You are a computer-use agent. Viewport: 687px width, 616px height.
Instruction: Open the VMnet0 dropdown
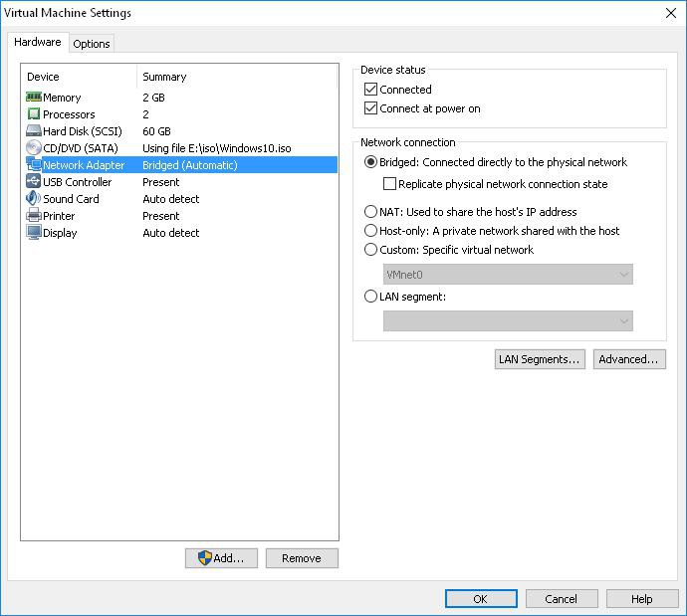pyautogui.click(x=508, y=275)
